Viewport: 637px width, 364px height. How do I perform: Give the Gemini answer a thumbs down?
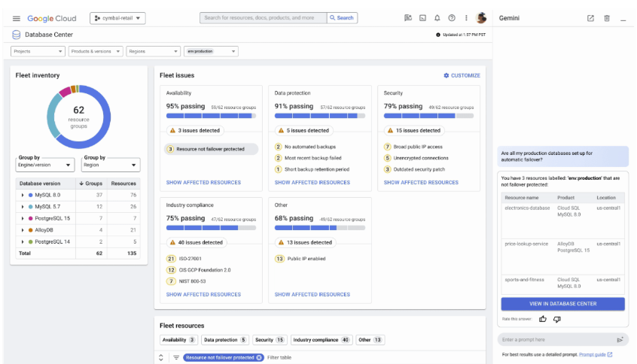557,319
